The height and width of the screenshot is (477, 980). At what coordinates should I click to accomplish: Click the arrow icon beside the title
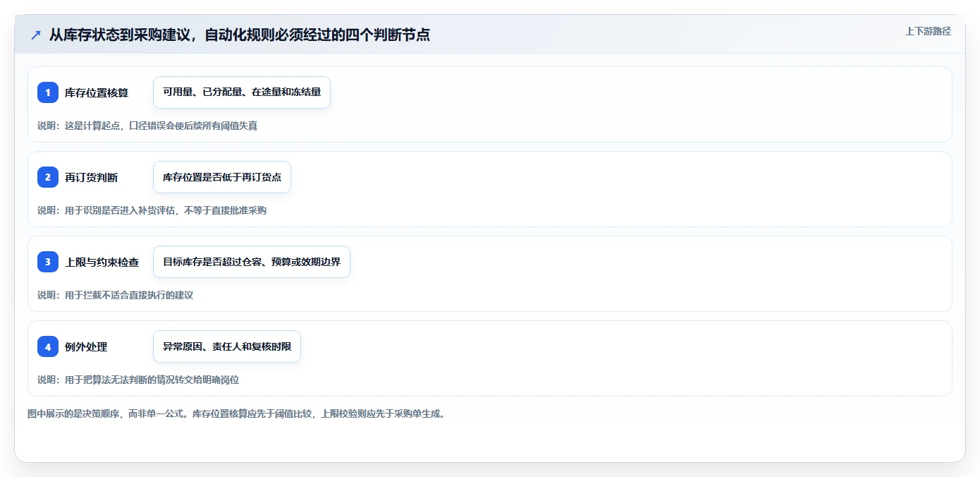pos(36,35)
